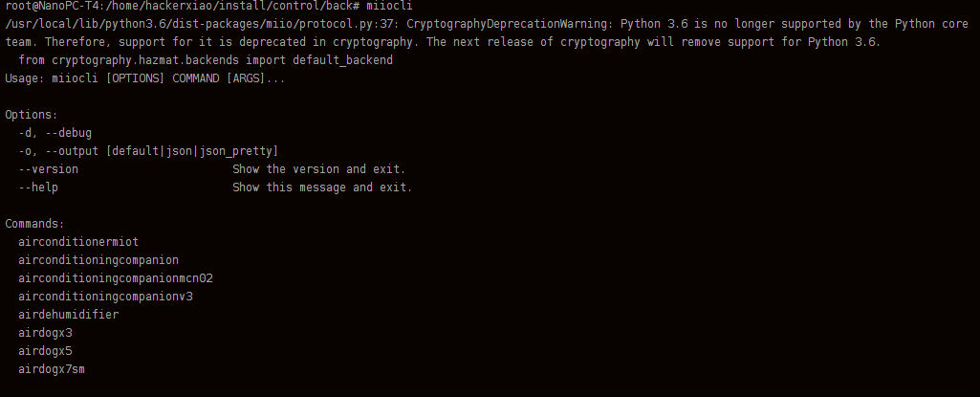
Task: Click the 'airdogx7sm' command entry
Action: 52,369
